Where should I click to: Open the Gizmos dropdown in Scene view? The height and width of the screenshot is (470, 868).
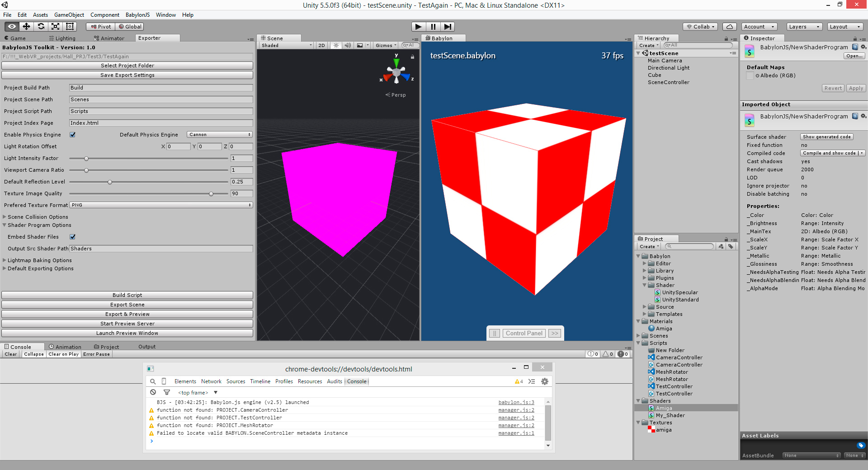(x=386, y=45)
